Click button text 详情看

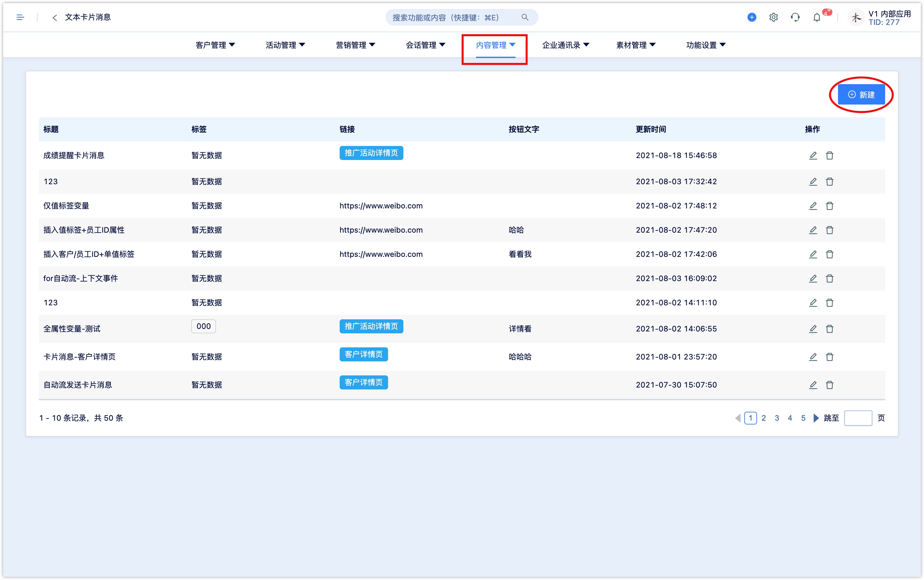(520, 328)
